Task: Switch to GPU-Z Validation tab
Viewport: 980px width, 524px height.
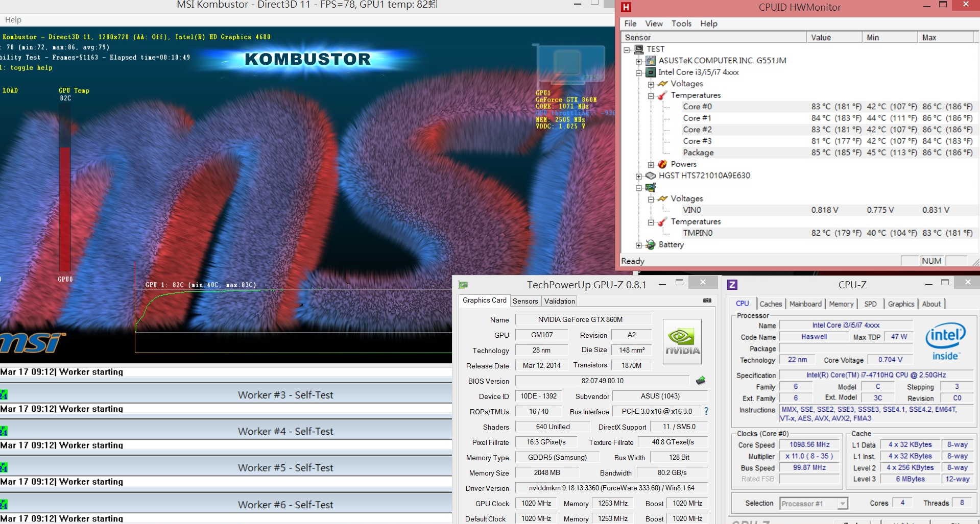Action: point(559,301)
